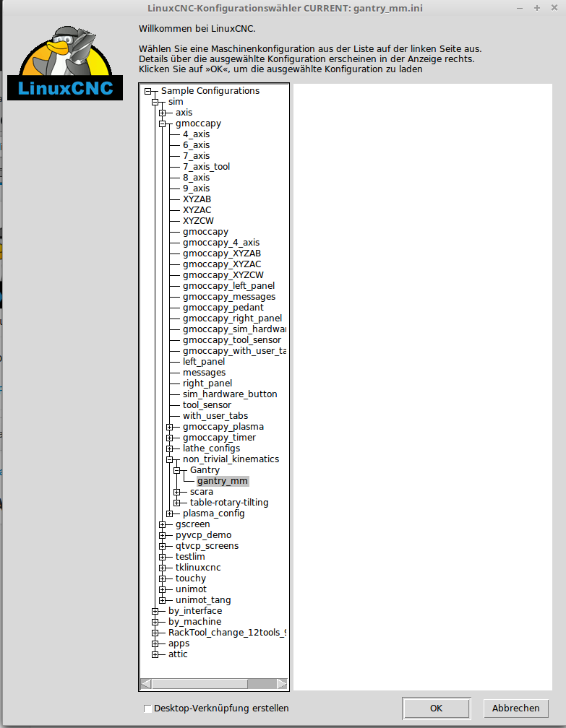The height and width of the screenshot is (728, 566).
Task: Select the messages configuration
Action: point(204,373)
